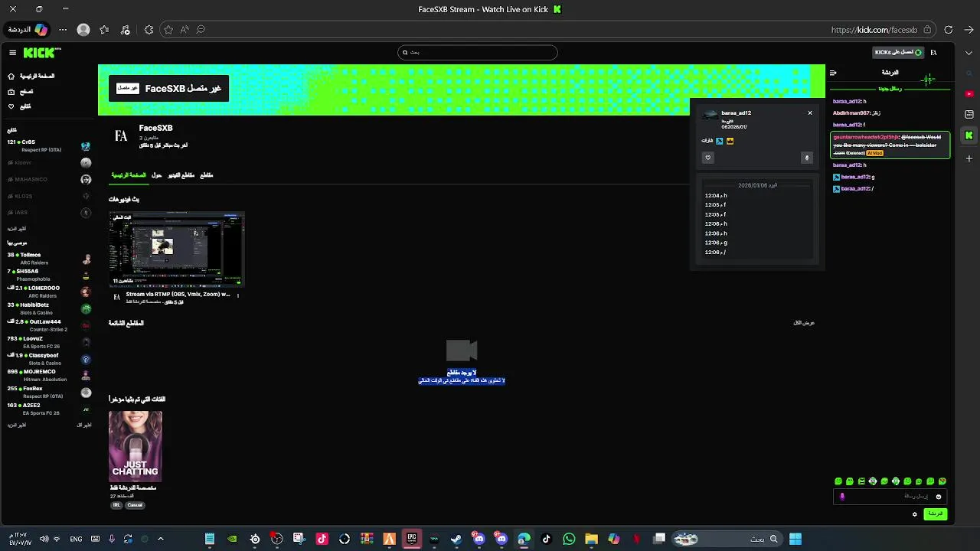Open the SH5SA6 recommended channel
The image size is (980, 551).
pos(48,275)
